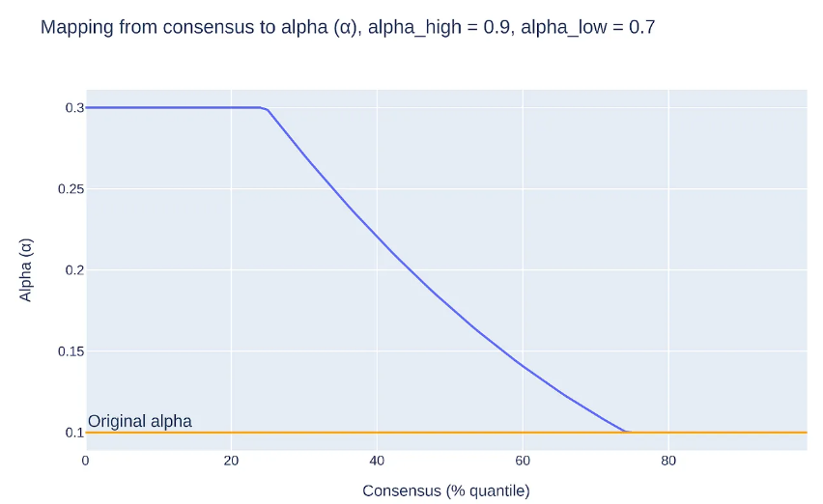823x504 pixels.
Task: Click the 0.25 y-axis tick label
Action: (71, 188)
